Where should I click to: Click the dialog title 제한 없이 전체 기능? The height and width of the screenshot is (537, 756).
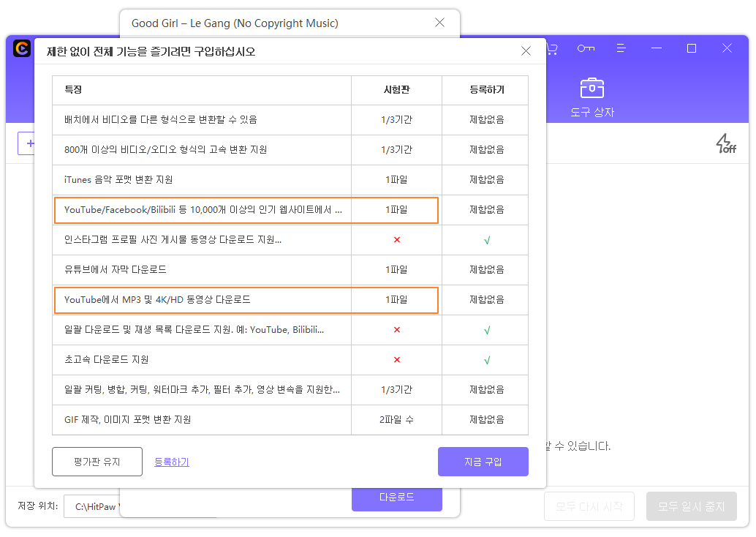[x=151, y=52]
